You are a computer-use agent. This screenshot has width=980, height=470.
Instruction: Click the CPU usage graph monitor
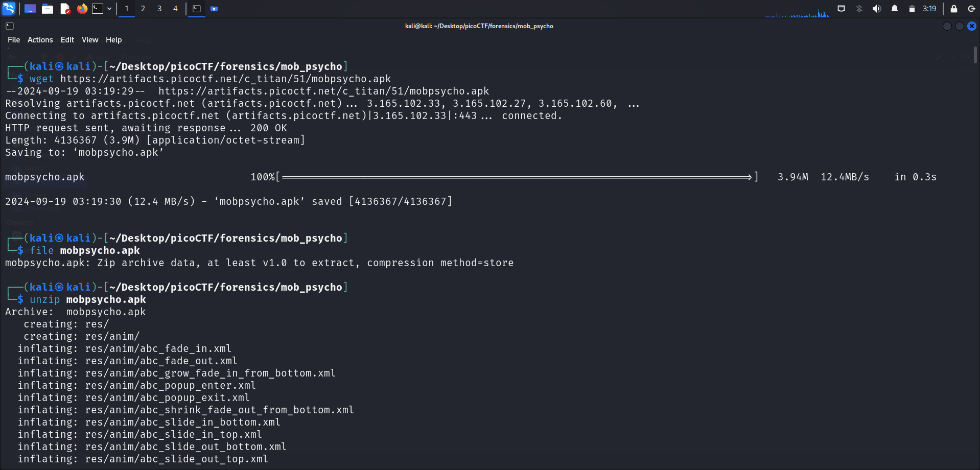(x=798, y=11)
